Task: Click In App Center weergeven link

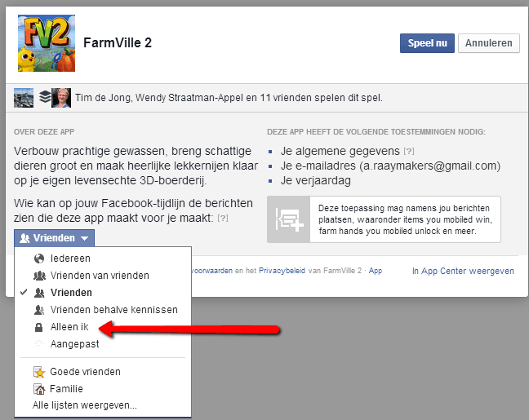Action: pos(463,271)
